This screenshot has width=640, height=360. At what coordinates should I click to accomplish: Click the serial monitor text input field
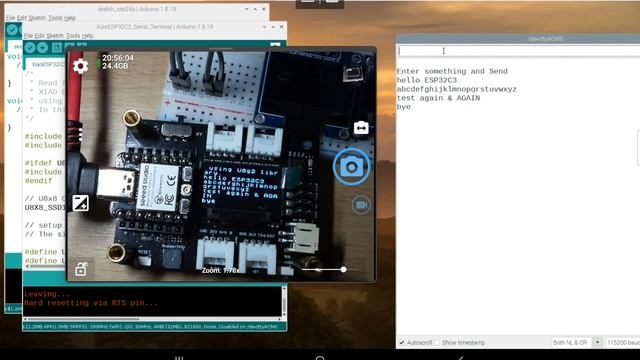tap(518, 51)
